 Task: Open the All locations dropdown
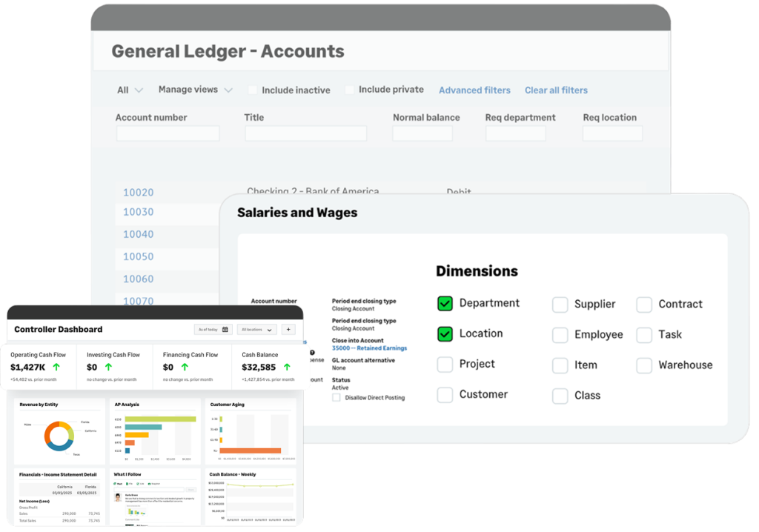click(257, 330)
